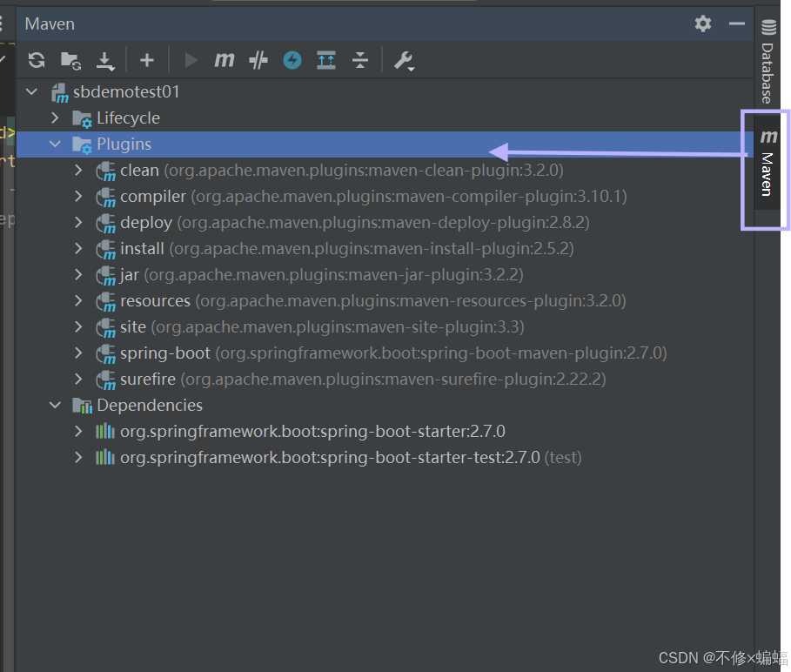Expand the install plugin
This screenshot has height=672, width=791.
pos(78,248)
